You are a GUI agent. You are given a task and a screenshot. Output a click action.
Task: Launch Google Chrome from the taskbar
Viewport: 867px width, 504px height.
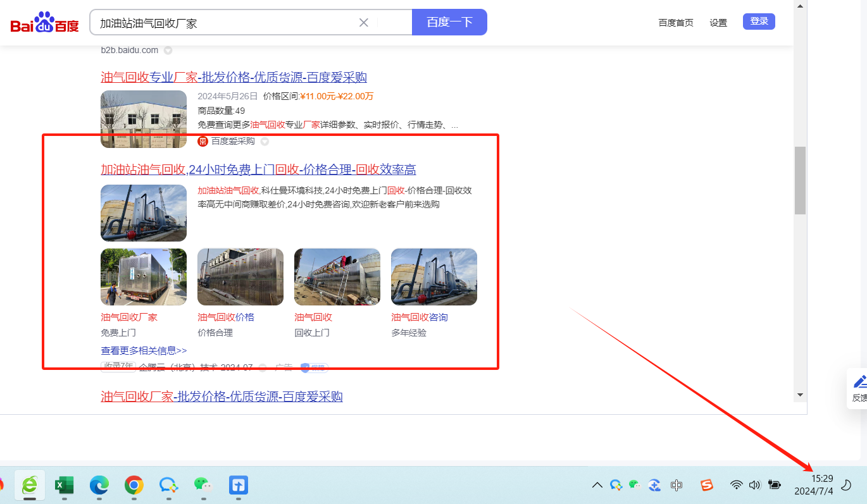[x=134, y=485]
